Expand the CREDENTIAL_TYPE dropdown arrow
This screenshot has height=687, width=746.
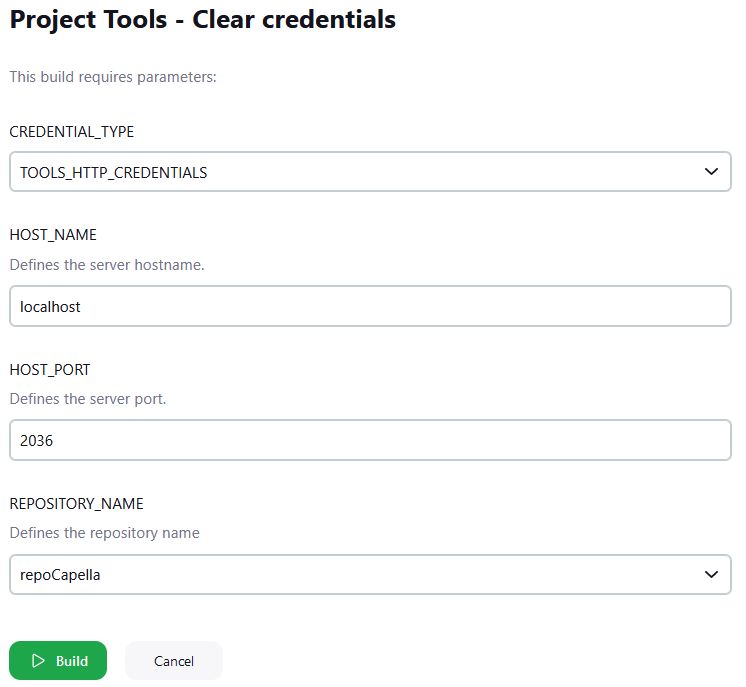pyautogui.click(x=711, y=172)
